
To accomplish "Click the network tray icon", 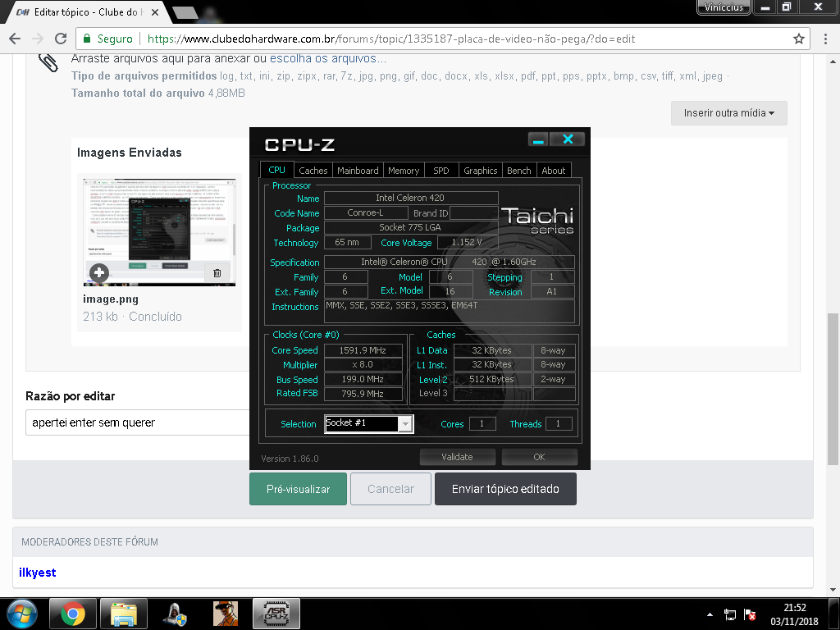I will point(729,614).
